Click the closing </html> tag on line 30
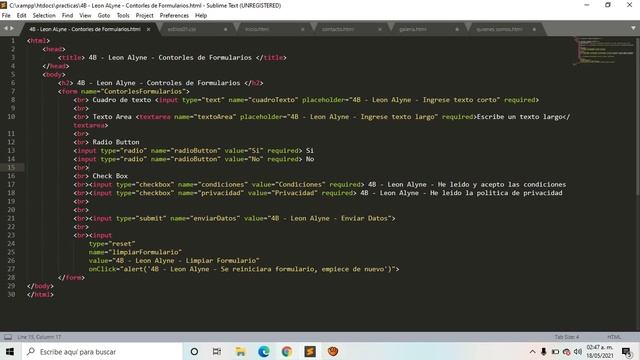640x360 pixels. point(40,294)
